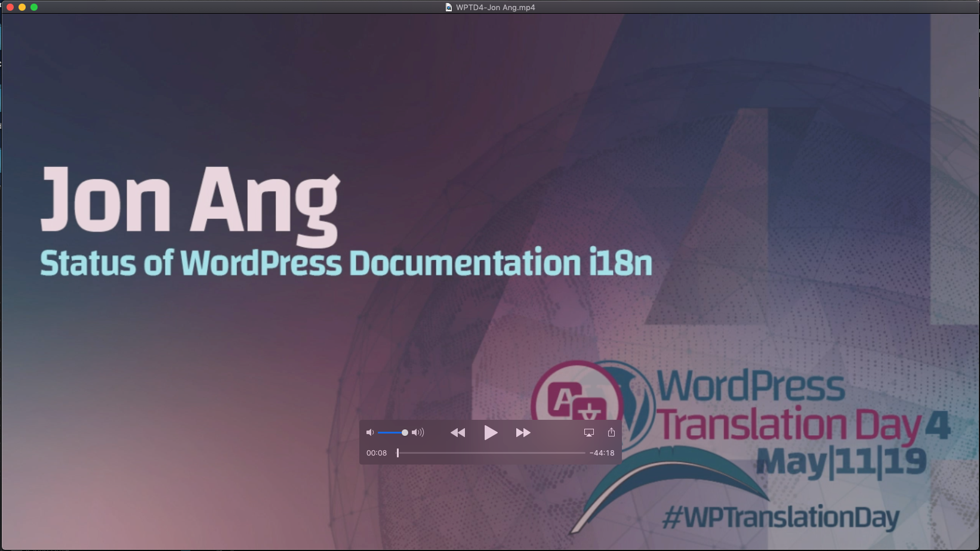The width and height of the screenshot is (980, 551).
Task: Click the playback timeline scrubber bar
Action: tap(491, 453)
